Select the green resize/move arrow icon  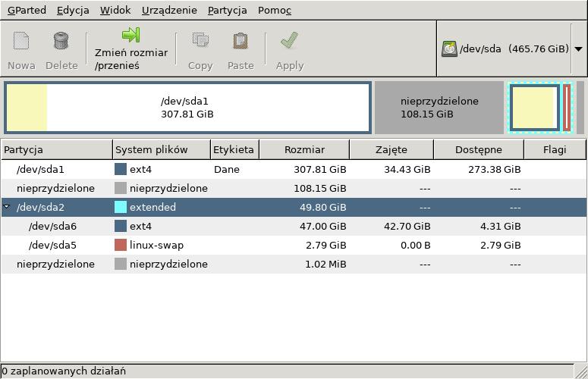click(130, 35)
